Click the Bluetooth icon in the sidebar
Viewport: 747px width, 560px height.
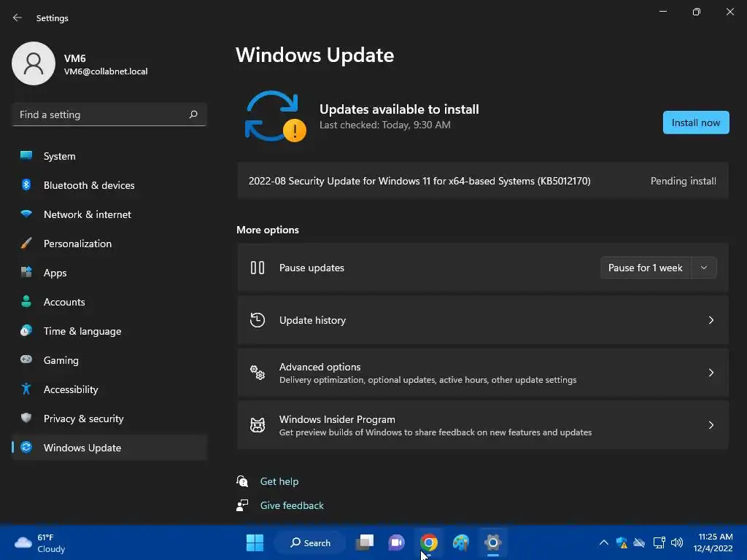point(26,184)
